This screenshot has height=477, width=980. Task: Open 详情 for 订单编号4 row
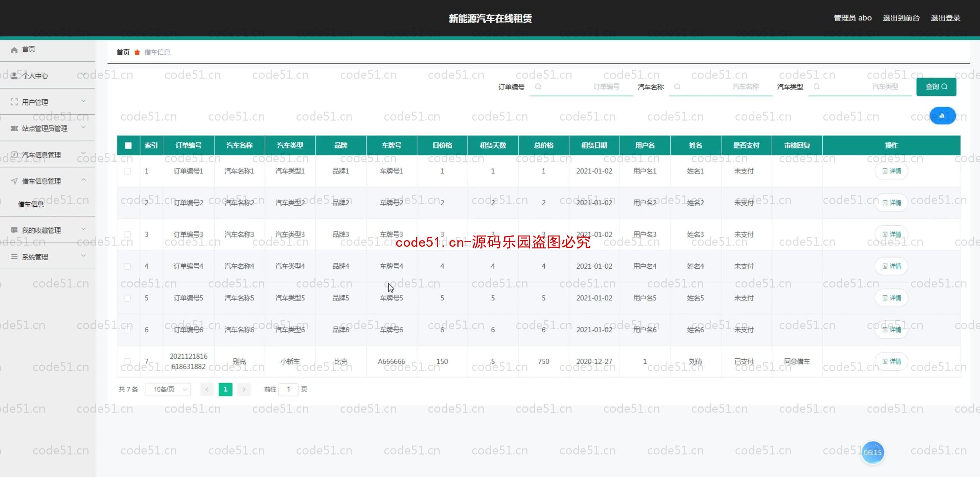[891, 266]
